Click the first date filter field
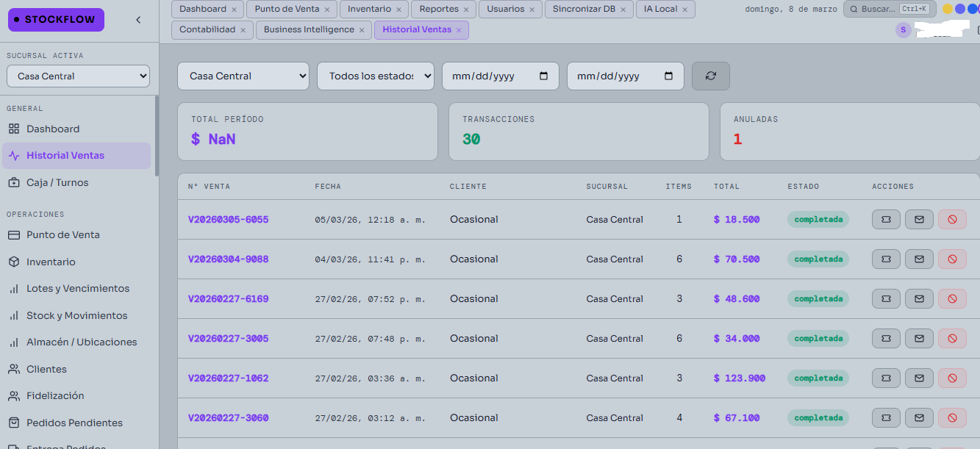 pyautogui.click(x=500, y=76)
